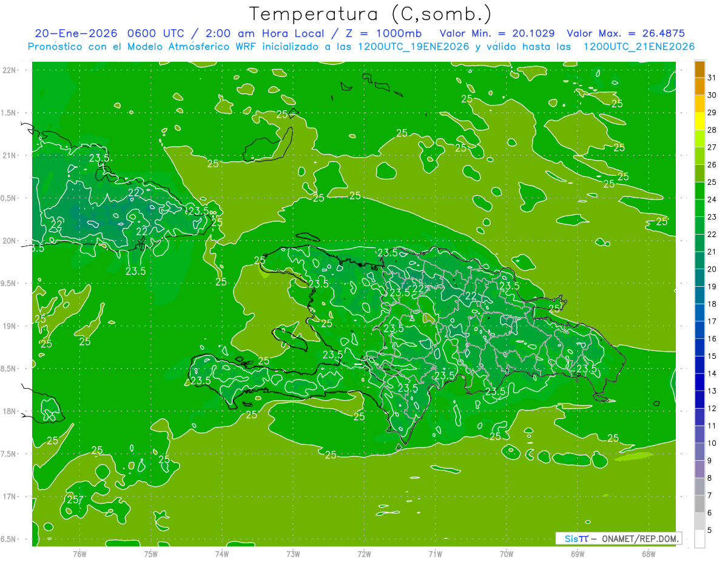Screen dimensions: 728x562
Task: Click the '74W' longitude axis label
Action: pos(222,554)
